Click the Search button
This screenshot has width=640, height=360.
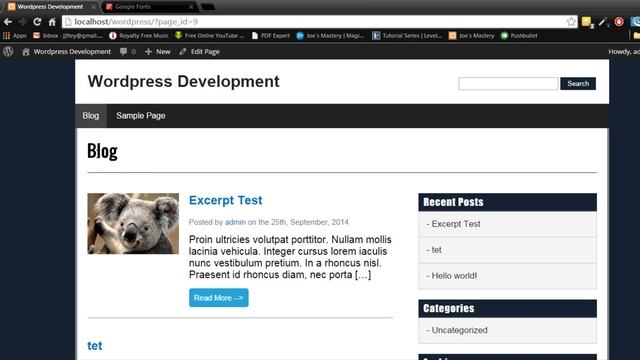(x=578, y=83)
